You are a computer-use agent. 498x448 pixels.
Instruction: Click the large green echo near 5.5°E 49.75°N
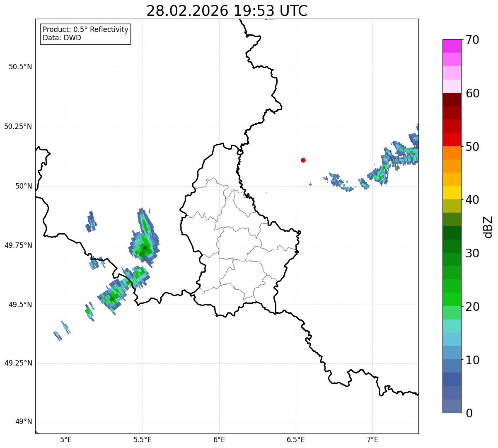click(x=143, y=238)
